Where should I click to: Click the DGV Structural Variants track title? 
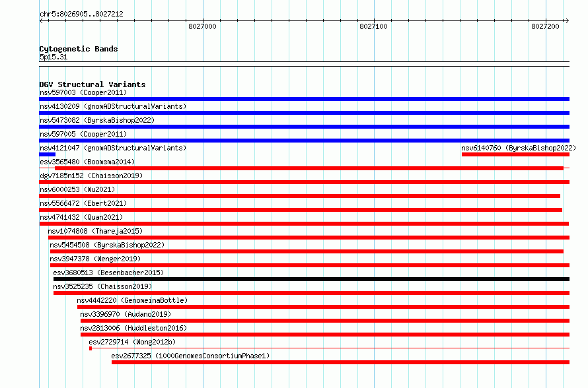[92, 84]
